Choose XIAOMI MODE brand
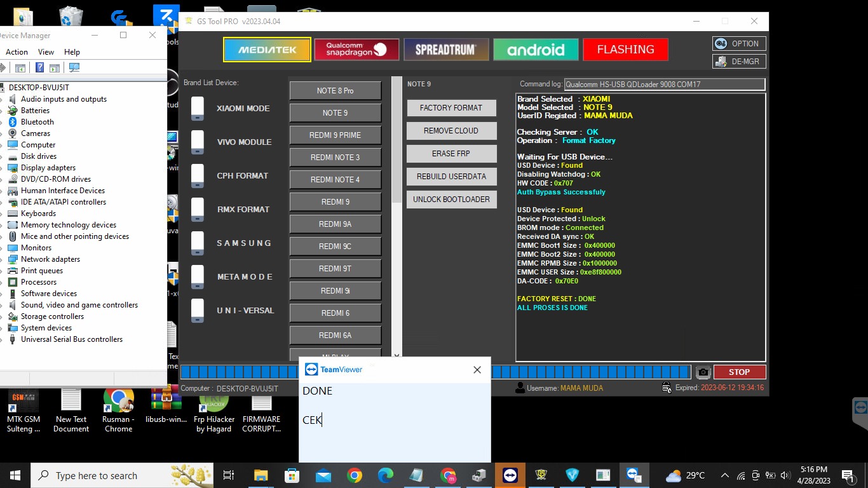The width and height of the screenshot is (868, 488). coord(243,109)
